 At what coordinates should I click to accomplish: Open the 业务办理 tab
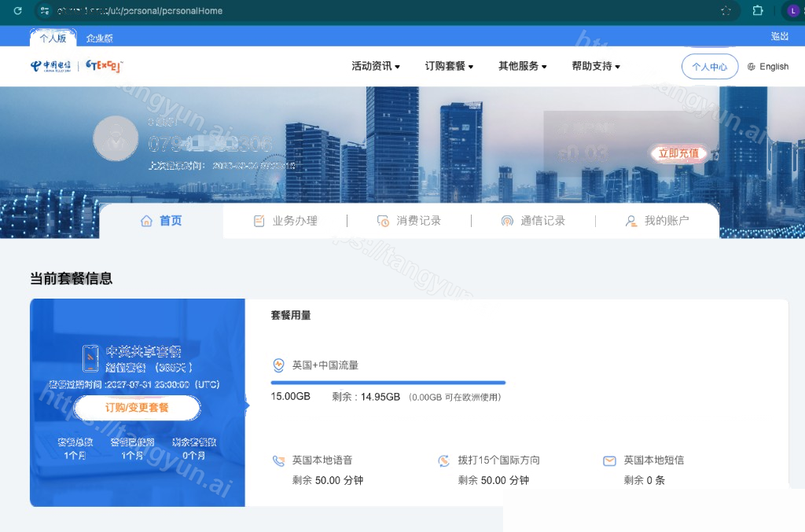285,221
